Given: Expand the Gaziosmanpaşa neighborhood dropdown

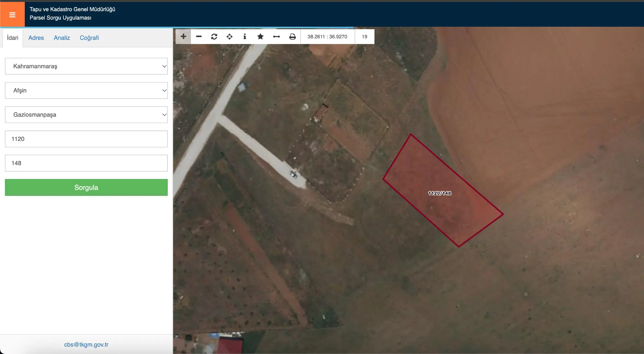Looking at the screenshot, I should tap(86, 115).
